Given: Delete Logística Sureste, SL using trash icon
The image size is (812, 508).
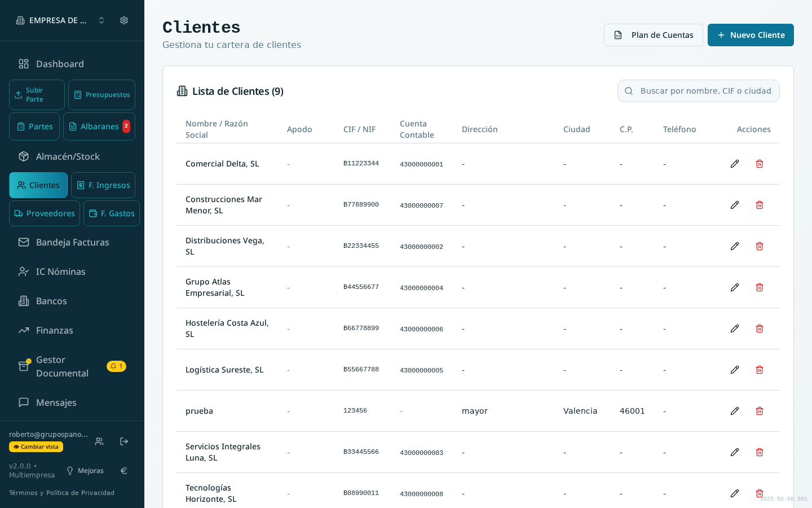Looking at the screenshot, I should (x=760, y=370).
